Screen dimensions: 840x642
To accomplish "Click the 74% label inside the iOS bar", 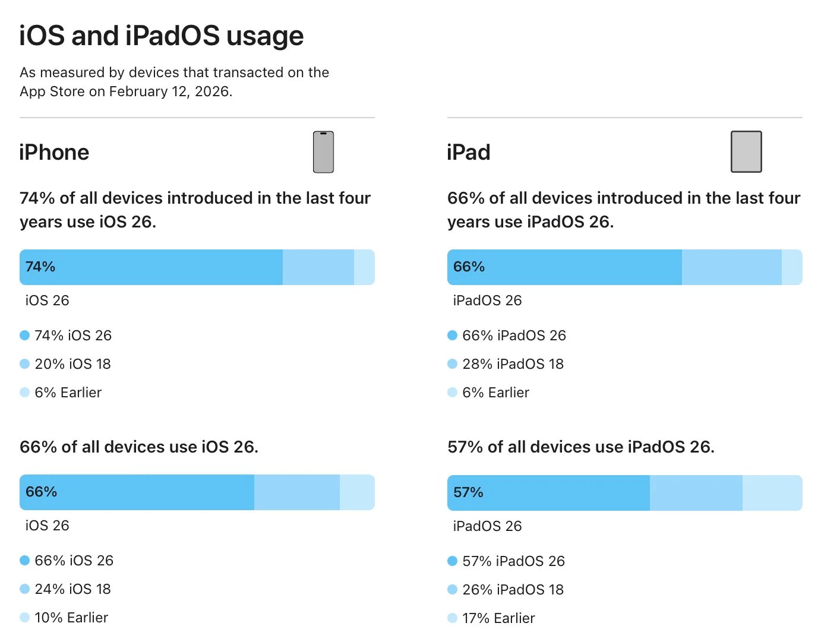I will 40,267.
